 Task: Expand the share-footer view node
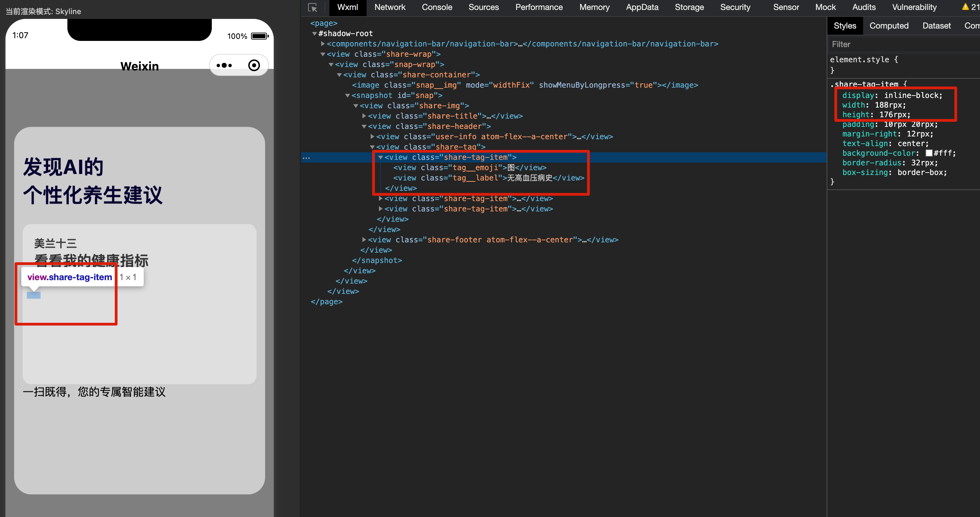364,240
